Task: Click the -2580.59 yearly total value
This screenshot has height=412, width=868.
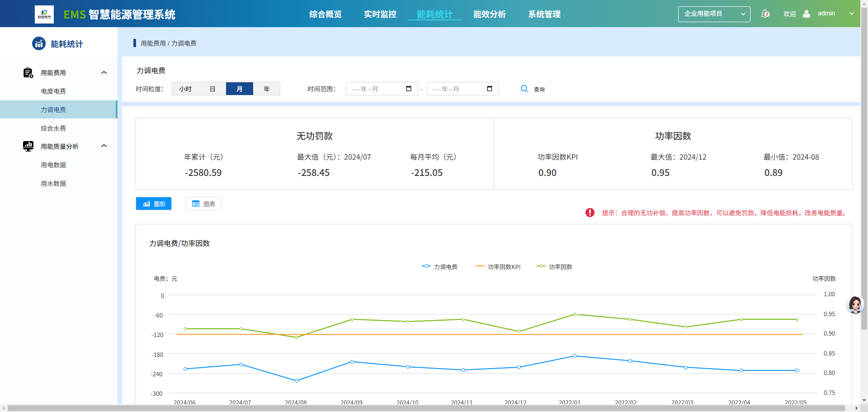Action: pyautogui.click(x=203, y=173)
